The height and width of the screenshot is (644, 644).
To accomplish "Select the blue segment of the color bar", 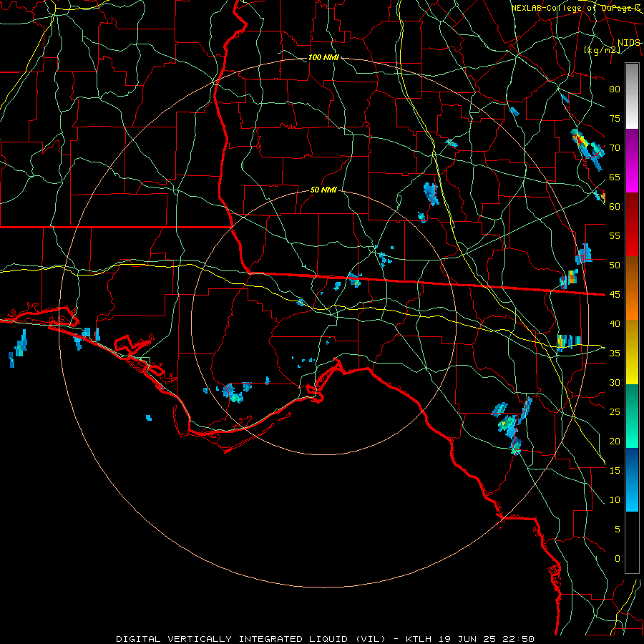I will coord(632,479).
